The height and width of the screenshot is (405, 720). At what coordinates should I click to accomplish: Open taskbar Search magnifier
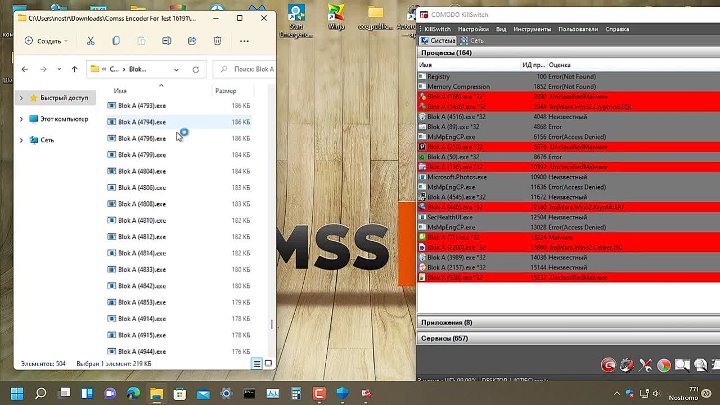click(x=40, y=394)
